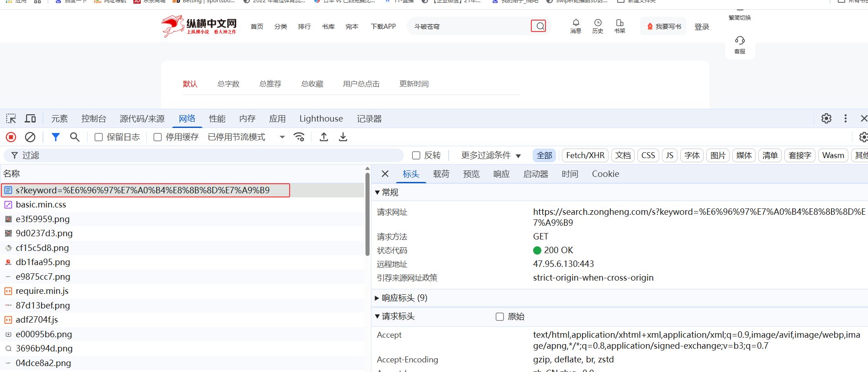Open the 响应 response tab
868x372 pixels.
click(502, 174)
